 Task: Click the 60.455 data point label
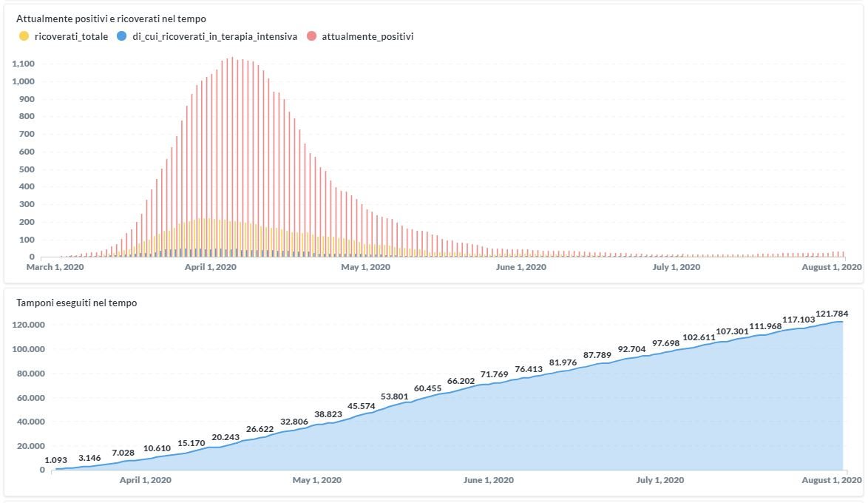(x=427, y=388)
